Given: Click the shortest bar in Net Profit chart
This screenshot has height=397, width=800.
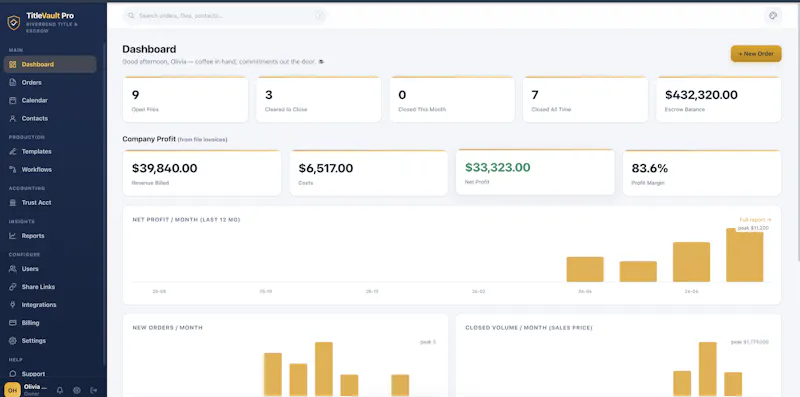Looking at the screenshot, I should 638,271.
